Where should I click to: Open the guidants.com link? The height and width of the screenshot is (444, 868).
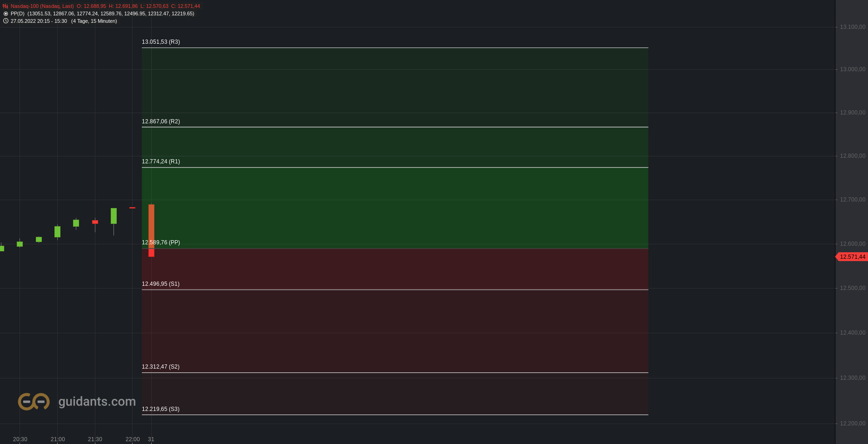97,402
